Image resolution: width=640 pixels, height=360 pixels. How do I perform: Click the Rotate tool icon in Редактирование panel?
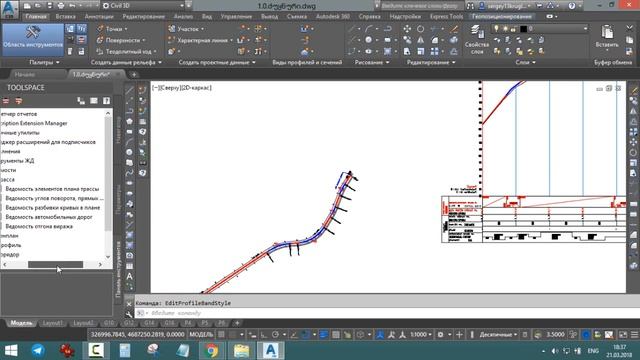(x=420, y=29)
